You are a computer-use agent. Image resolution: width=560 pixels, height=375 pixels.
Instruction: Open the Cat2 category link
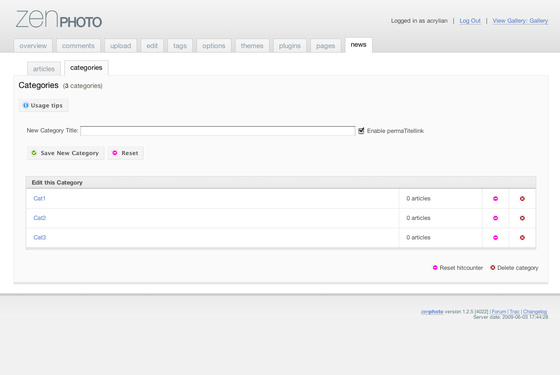(x=39, y=218)
